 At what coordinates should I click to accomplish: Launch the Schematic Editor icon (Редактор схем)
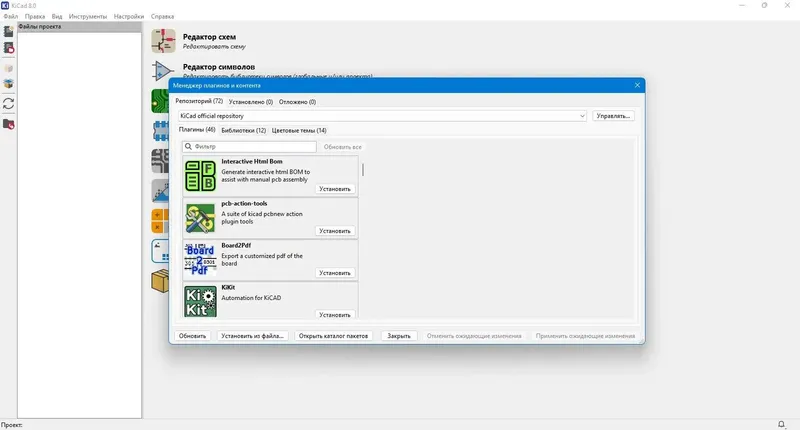point(163,41)
